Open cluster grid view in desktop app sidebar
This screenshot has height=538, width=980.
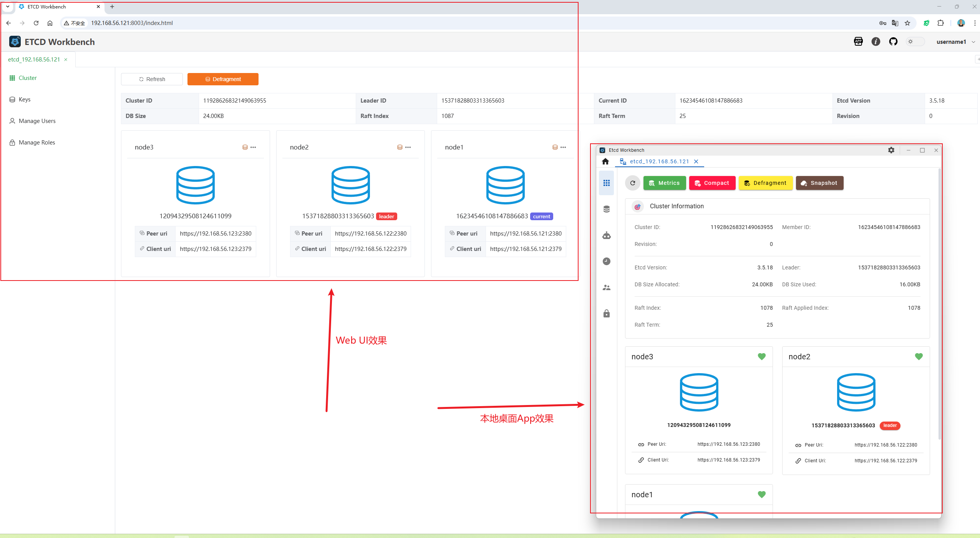pyautogui.click(x=607, y=183)
